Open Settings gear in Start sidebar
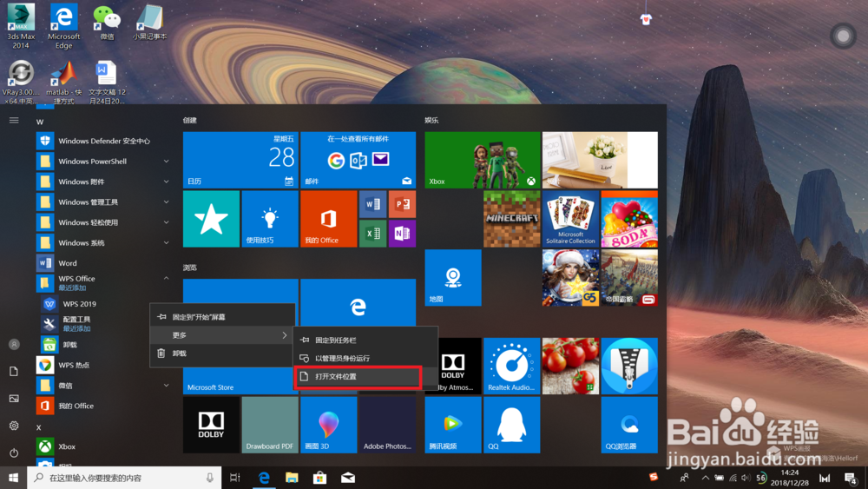This screenshot has width=868, height=489. tap(14, 426)
